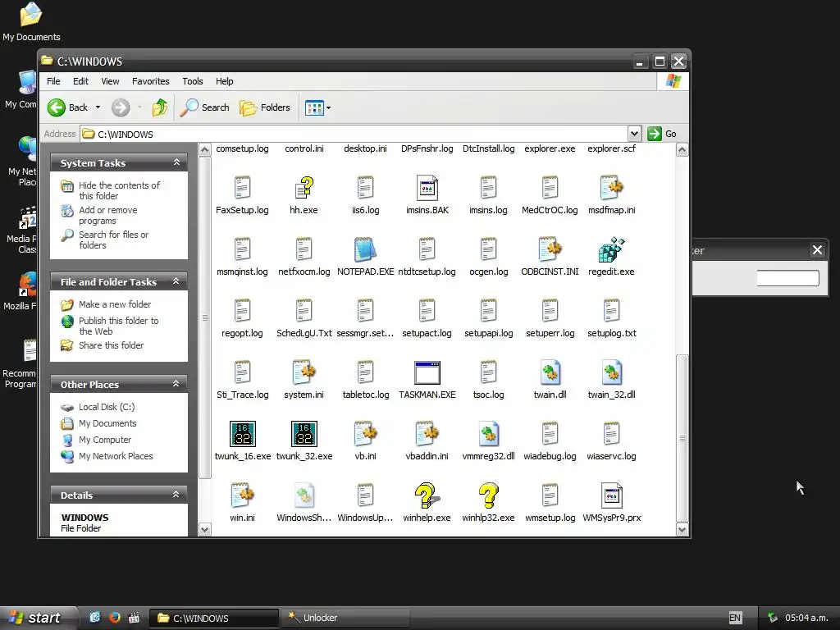Select the msdfmap.ini file icon
This screenshot has width=840, height=630.
611,188
